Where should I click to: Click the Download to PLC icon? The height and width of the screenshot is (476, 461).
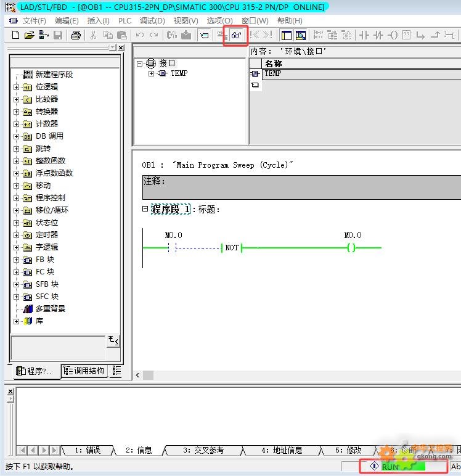[x=186, y=35]
